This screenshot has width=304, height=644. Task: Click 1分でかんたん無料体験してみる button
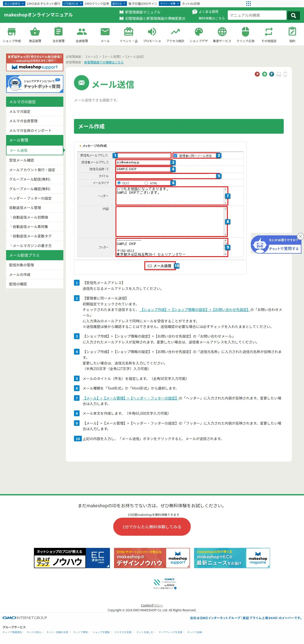[x=152, y=527]
